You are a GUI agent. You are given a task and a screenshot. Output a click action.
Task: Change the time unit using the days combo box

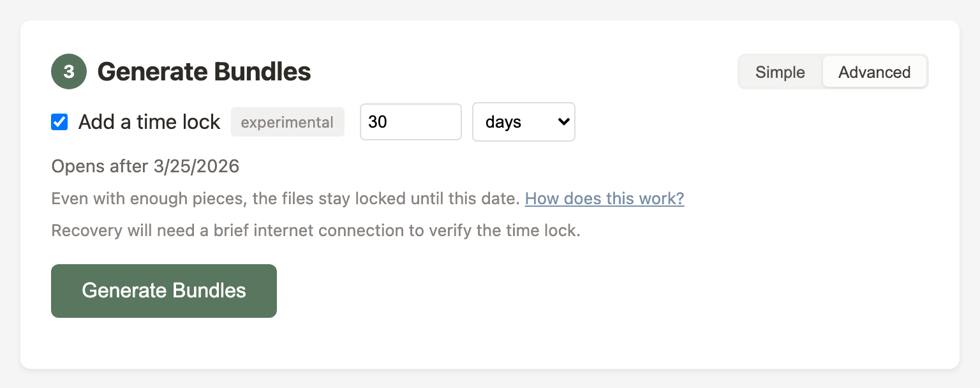[523, 122]
